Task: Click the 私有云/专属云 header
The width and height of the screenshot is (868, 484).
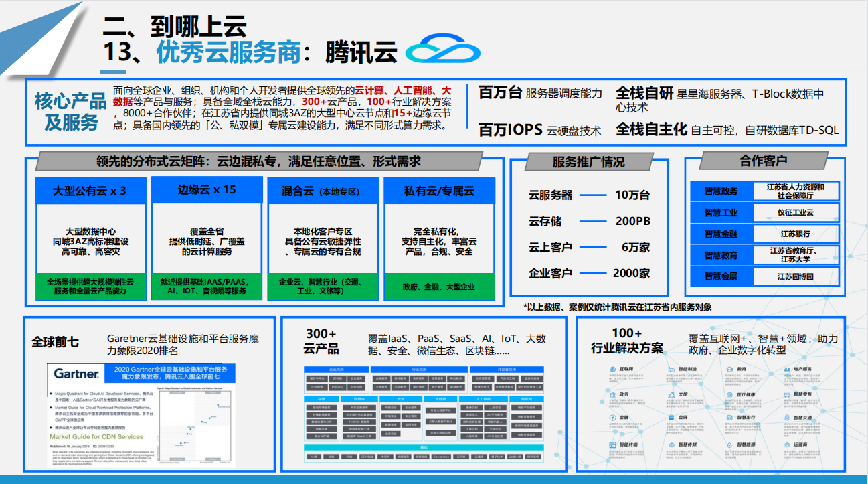Action: [439, 191]
